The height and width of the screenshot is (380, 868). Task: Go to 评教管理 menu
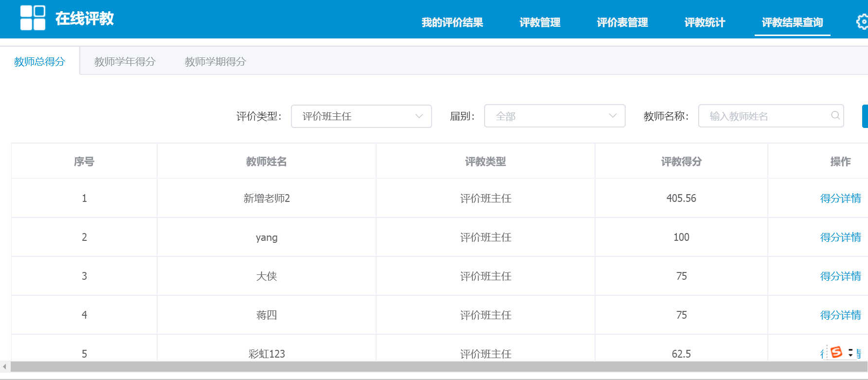(540, 22)
